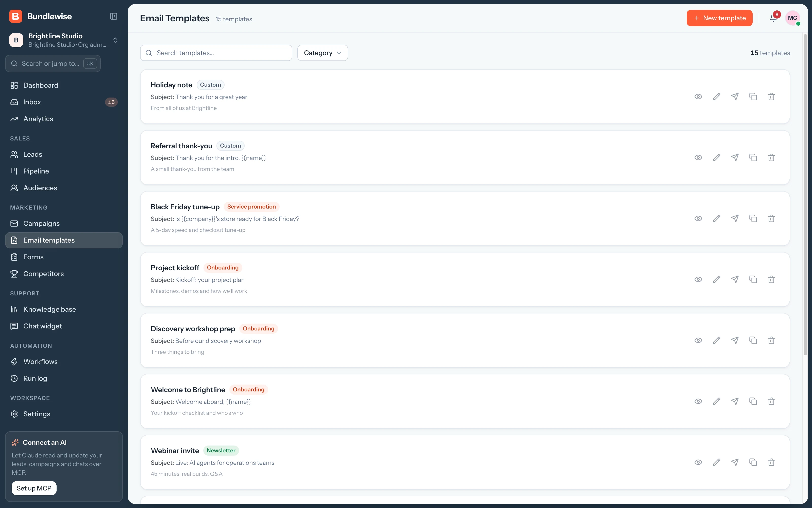812x508 pixels.
Task: Preview the Project kickoff template
Action: (x=698, y=280)
